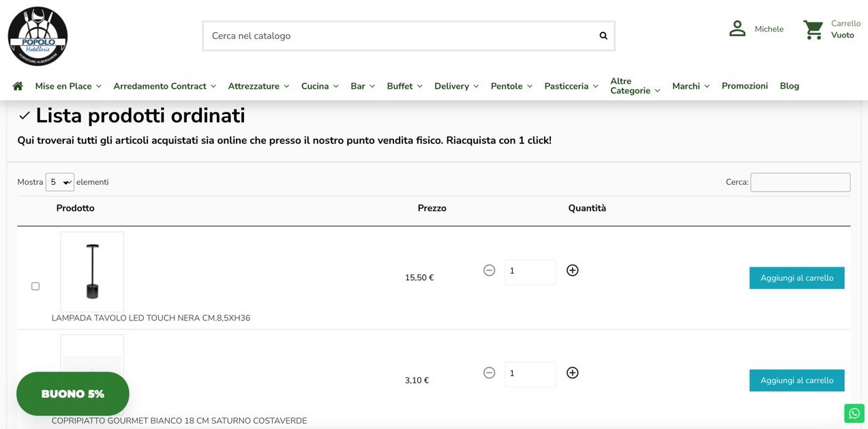Click the BUONO 5% voucher button

[73, 394]
